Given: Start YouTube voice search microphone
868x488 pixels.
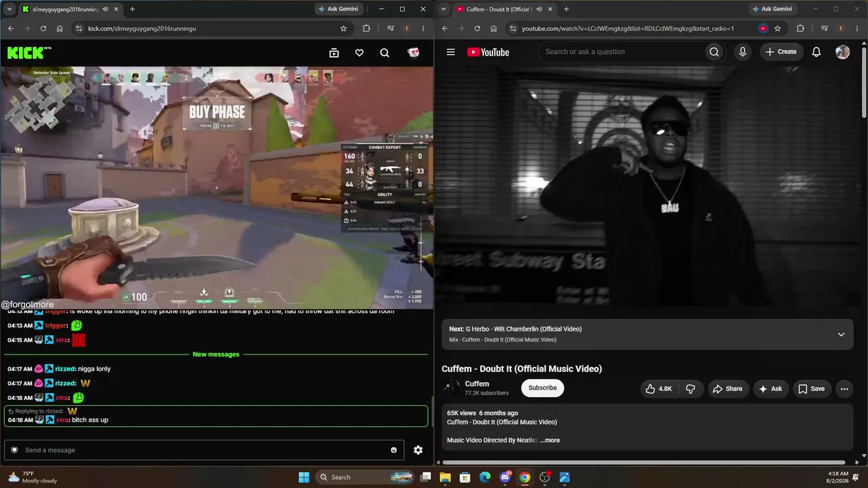Looking at the screenshot, I should (743, 52).
